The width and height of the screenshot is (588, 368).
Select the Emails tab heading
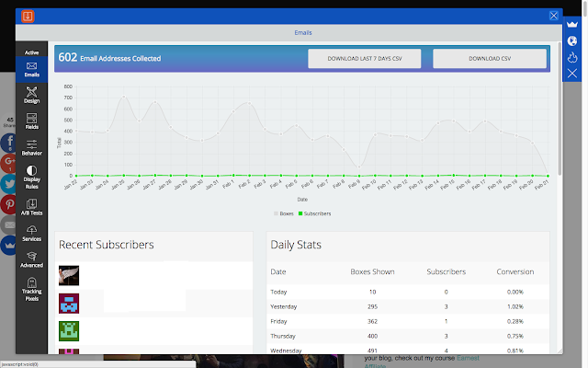click(x=303, y=33)
